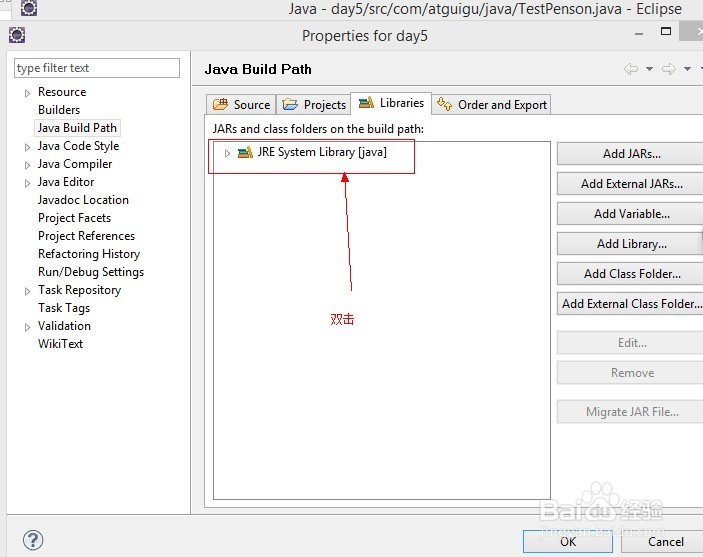This screenshot has height=557, width=703.
Task: Select Run/Debug Settings tree item
Action: click(91, 272)
